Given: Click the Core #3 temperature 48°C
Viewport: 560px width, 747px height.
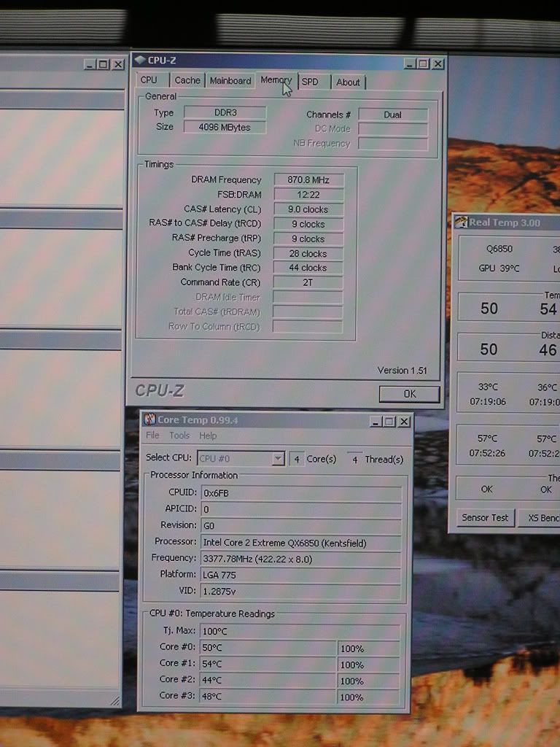Looking at the screenshot, I should pos(268,696).
